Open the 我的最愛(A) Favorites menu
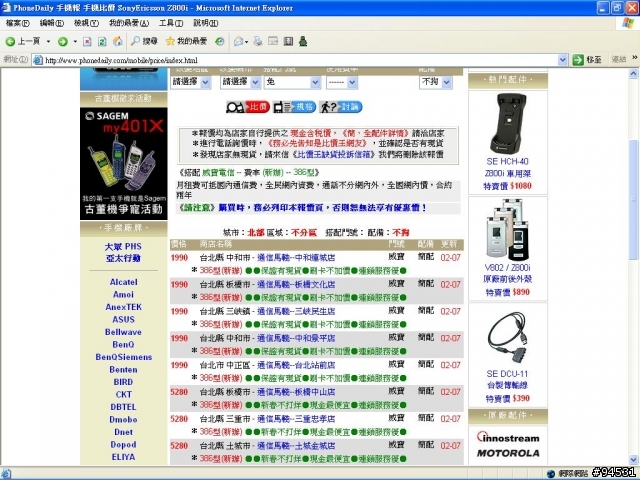 tap(129, 23)
